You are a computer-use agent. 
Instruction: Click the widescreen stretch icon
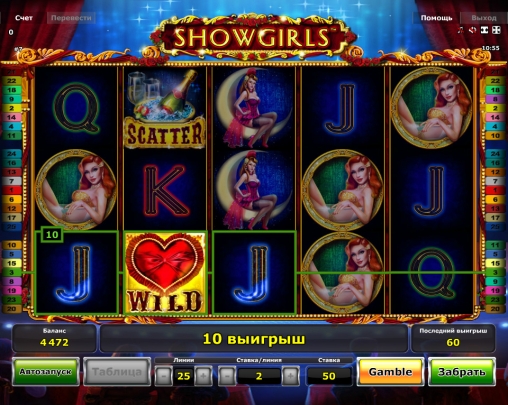point(484,30)
